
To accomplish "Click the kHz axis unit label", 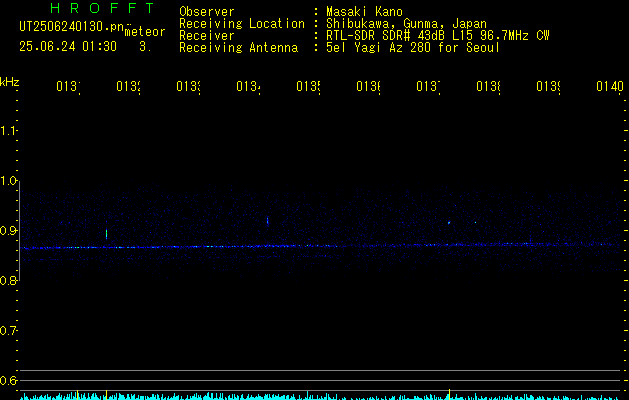I will [x=10, y=82].
